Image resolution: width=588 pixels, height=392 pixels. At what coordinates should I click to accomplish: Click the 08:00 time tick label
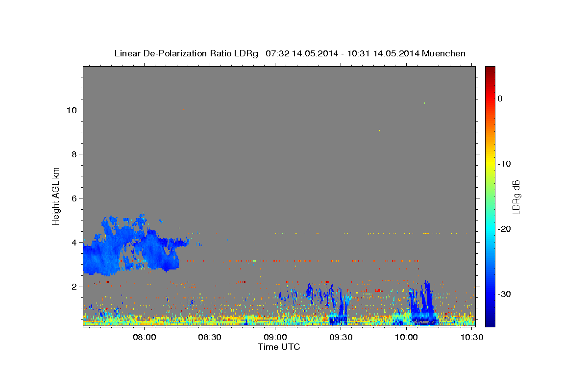[x=145, y=337]
